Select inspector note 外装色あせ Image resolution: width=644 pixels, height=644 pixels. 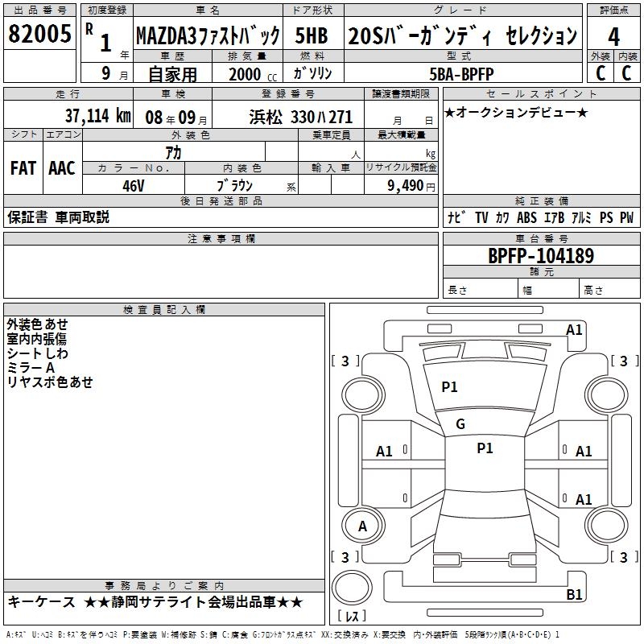(x=37, y=324)
